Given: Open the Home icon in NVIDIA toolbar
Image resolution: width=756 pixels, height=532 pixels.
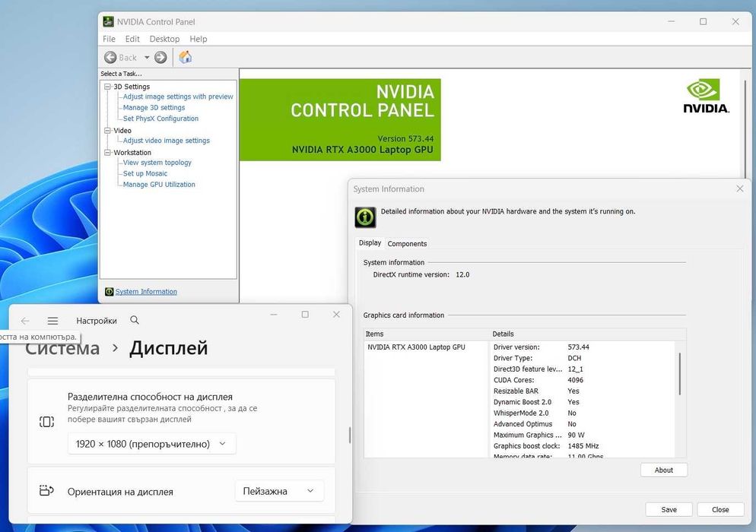Looking at the screenshot, I should pos(185,57).
